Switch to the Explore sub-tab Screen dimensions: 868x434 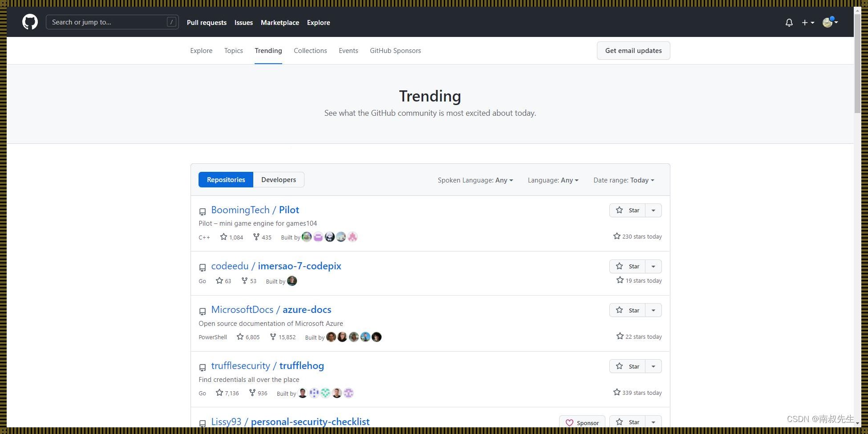point(201,51)
